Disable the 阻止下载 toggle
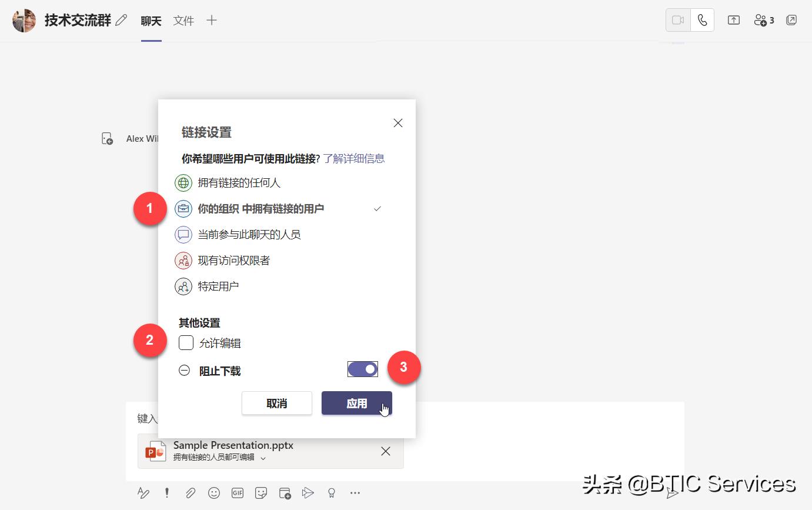Viewport: 812px width, 510px height. (362, 369)
